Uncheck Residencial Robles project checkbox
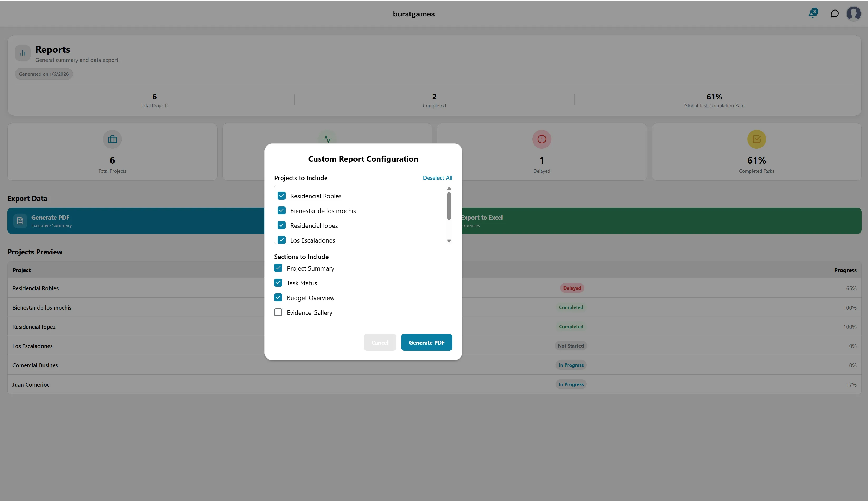 281,196
